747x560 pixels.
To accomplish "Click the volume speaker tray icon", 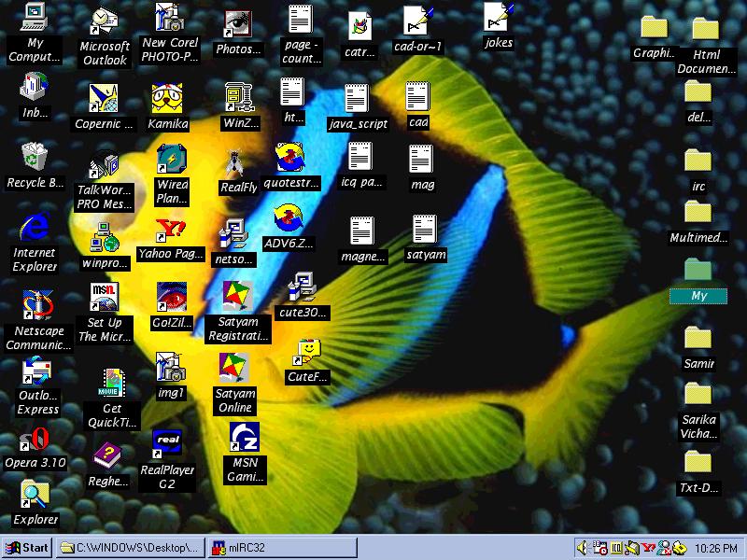I will click(x=583, y=548).
